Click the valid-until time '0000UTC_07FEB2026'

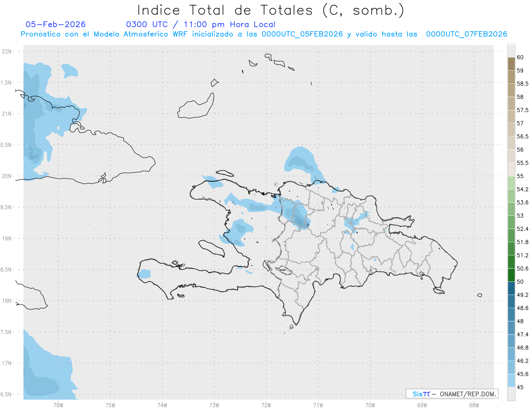466,34
